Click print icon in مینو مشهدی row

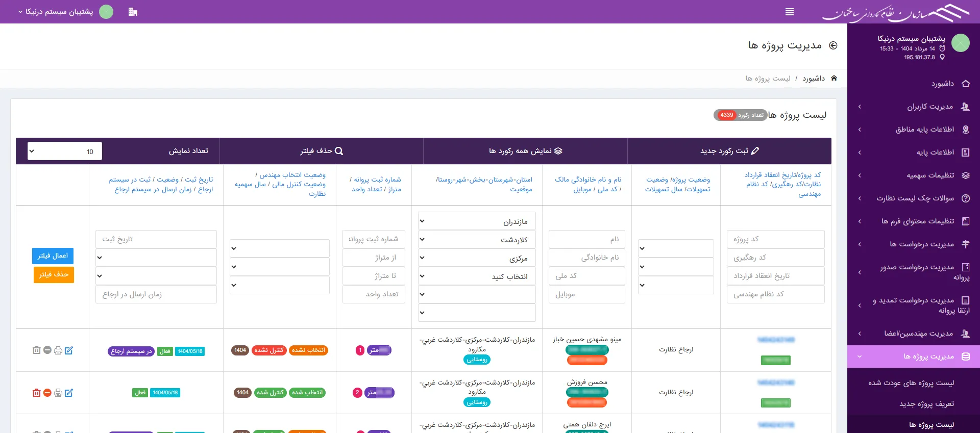coord(58,350)
